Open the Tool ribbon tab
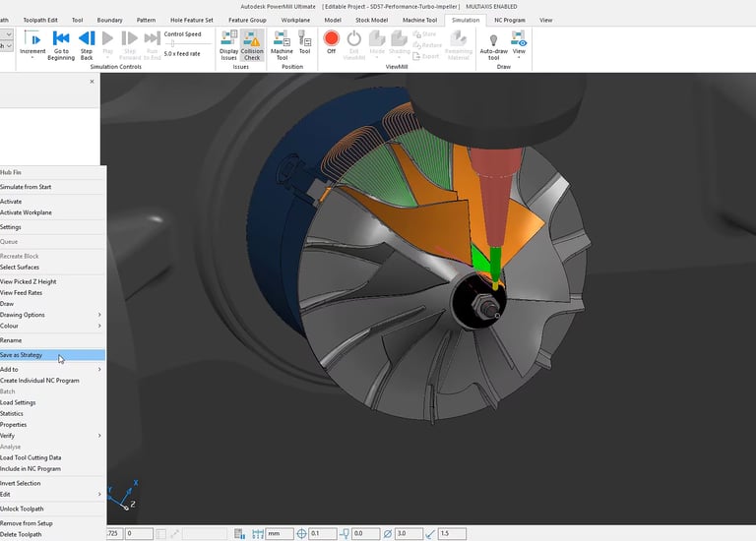 point(77,21)
